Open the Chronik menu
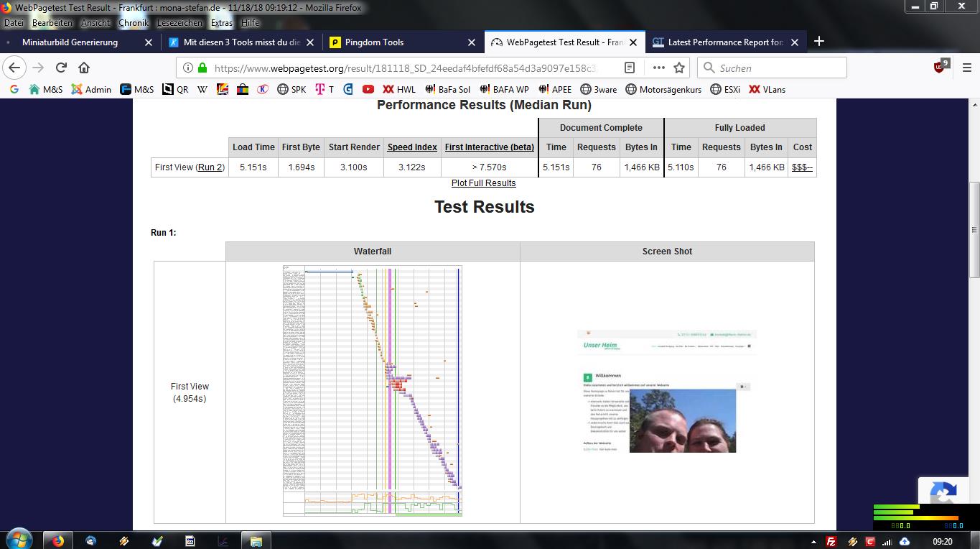This screenshot has width=980, height=549. point(134,23)
